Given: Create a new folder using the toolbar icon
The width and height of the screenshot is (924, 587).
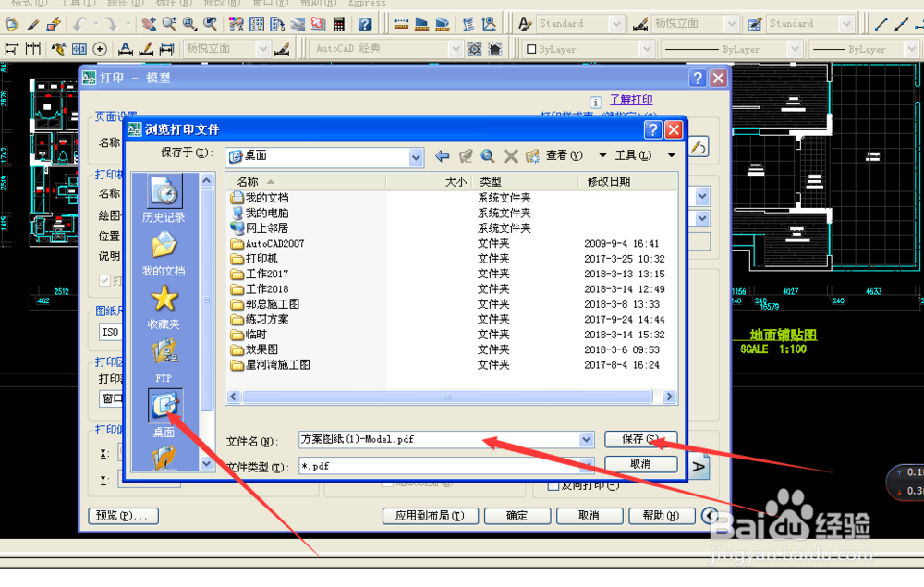Looking at the screenshot, I should pyautogui.click(x=534, y=156).
